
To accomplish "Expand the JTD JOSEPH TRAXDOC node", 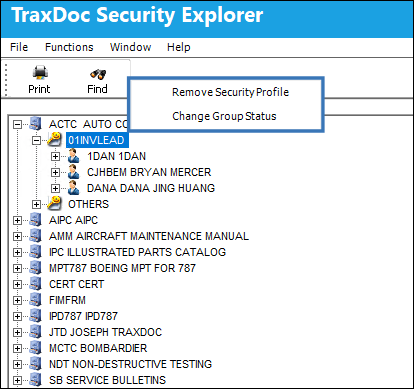I will click(17, 332).
